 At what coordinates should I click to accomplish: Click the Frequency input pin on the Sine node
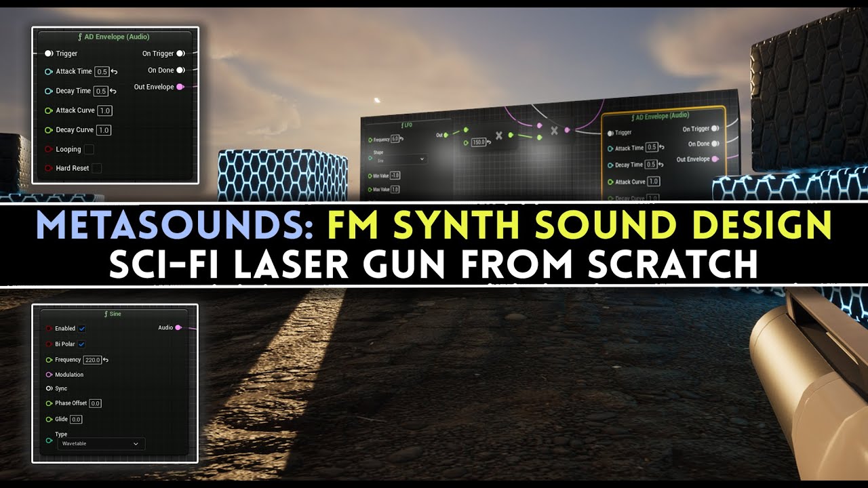[49, 360]
